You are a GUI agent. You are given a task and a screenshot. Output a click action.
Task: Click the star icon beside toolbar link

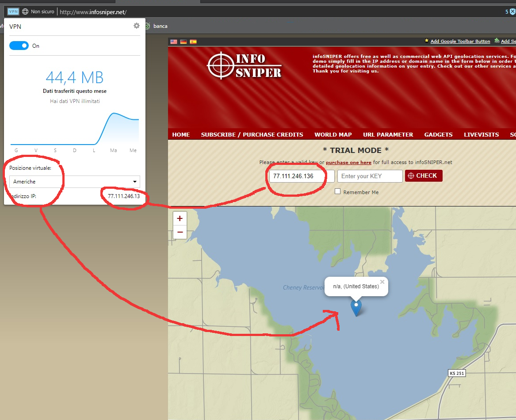[427, 41]
